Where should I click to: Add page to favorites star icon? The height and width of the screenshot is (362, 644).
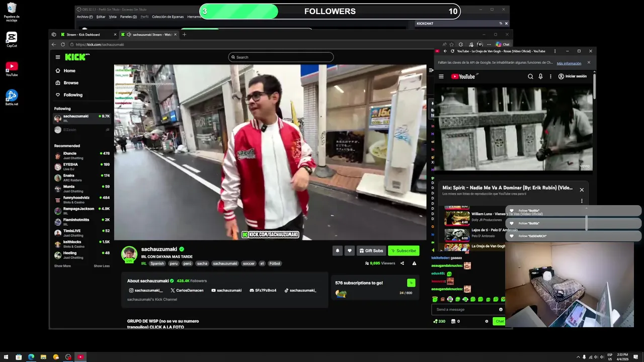[451, 44]
